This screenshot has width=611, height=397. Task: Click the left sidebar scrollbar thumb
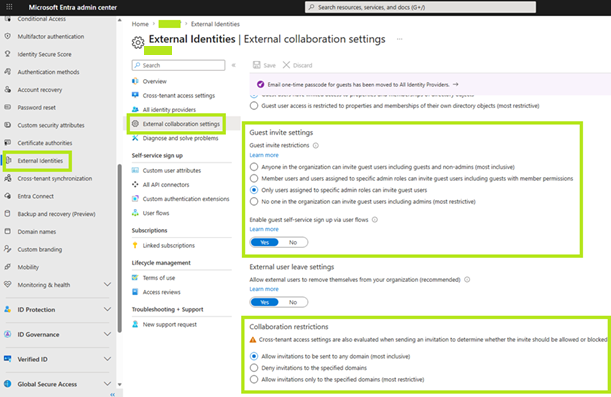coord(119,248)
